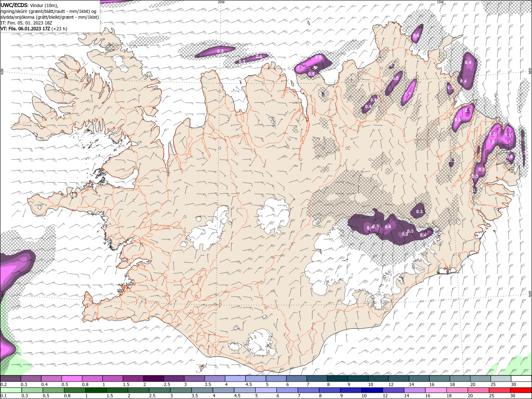Screen dimensions: 532x399
Task: Pick the dark grey-purple 0.2 swatch in upper legend
Action: (x=10, y=379)
